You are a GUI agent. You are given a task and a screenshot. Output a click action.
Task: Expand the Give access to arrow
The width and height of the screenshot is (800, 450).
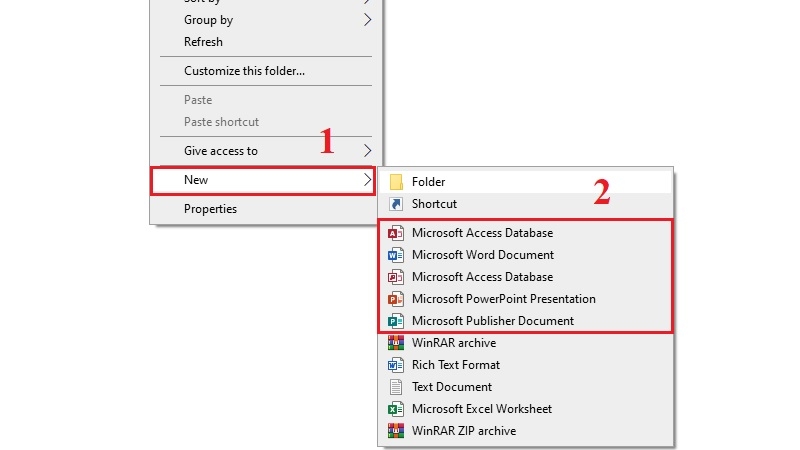tap(367, 151)
